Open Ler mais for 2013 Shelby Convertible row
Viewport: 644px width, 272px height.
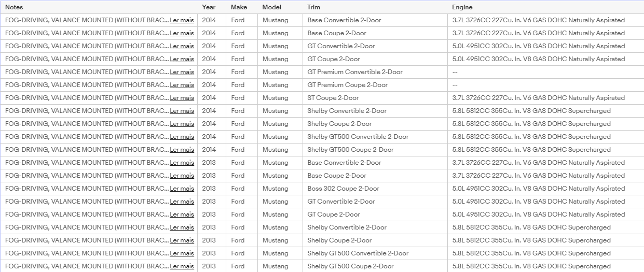coord(182,227)
